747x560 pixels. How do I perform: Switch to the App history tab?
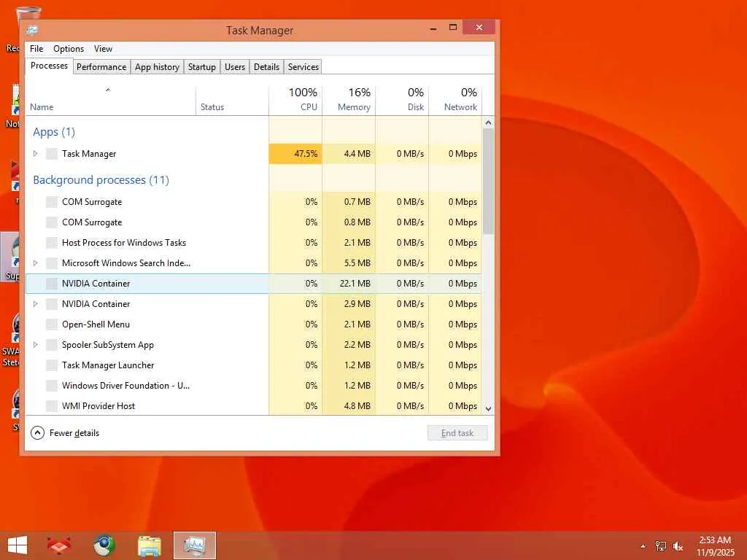click(x=158, y=67)
